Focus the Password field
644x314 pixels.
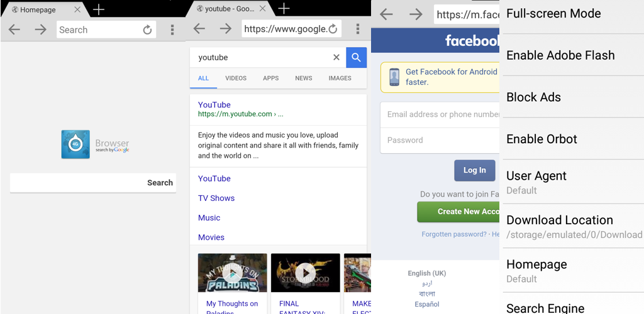click(x=440, y=140)
